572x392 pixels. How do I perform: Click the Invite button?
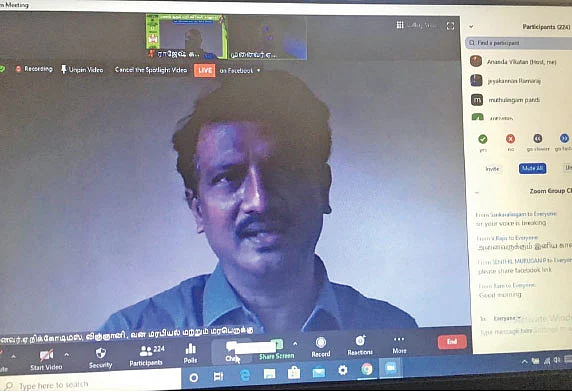492,169
